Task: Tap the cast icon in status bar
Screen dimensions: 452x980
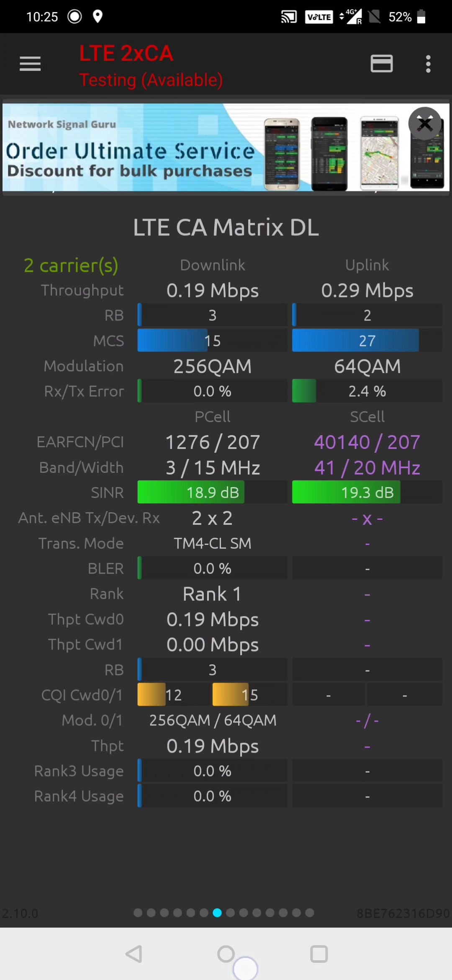Action: click(288, 17)
